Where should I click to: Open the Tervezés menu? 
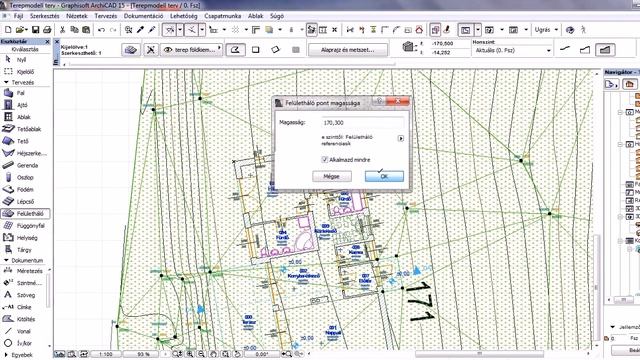106,16
